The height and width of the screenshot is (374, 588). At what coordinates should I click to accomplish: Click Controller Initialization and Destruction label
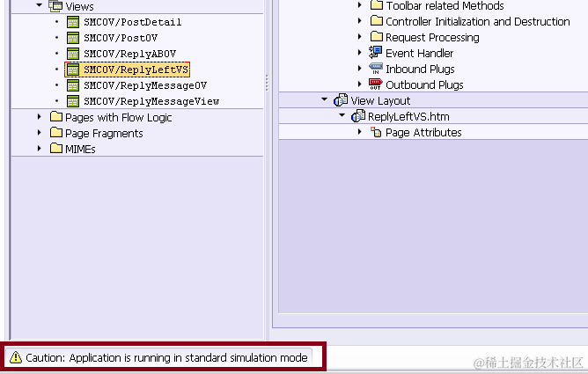point(478,22)
